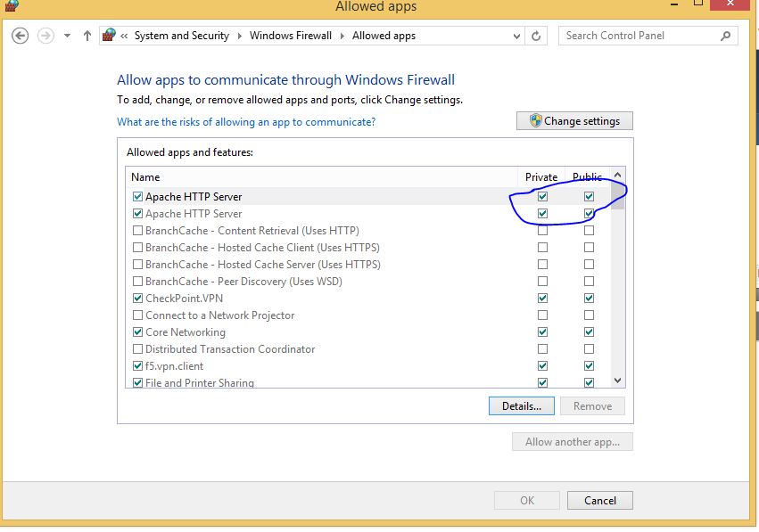
Task: Refresh the Allowed apps page
Action: click(x=536, y=36)
